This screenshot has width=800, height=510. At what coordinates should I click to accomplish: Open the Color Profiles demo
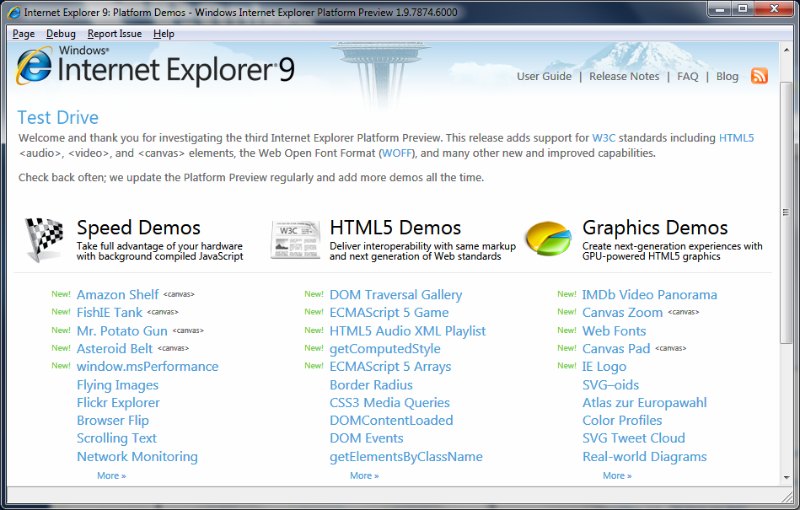click(622, 421)
